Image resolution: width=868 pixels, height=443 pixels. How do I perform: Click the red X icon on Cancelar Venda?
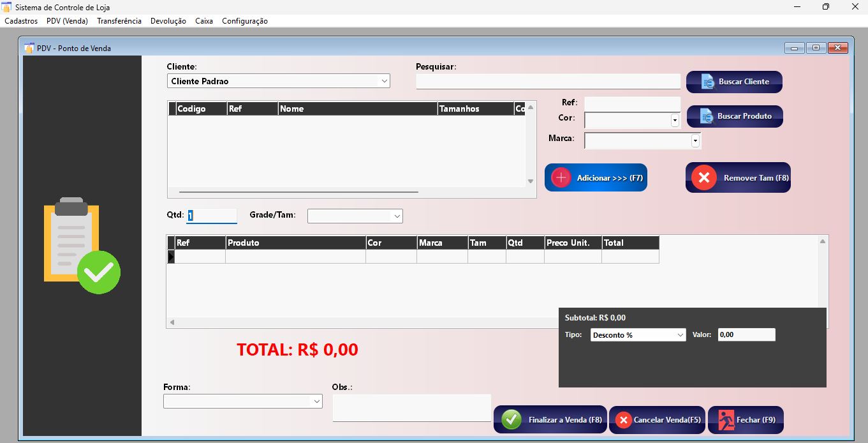(624, 420)
